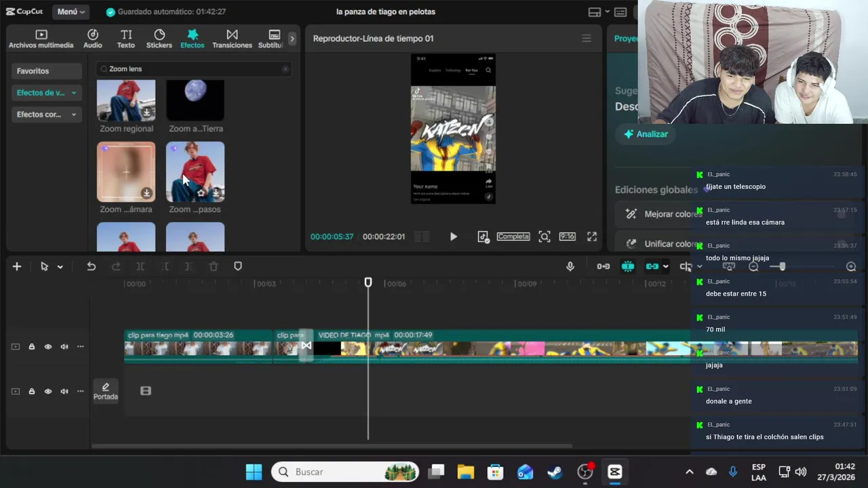
Task: Select the pointer selection tool
Action: [44, 266]
